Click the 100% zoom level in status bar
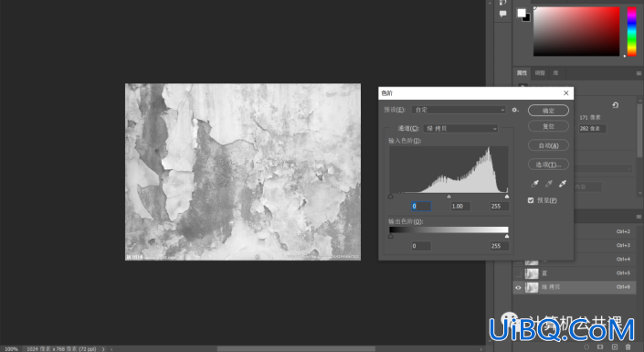644x352 pixels. [11, 348]
